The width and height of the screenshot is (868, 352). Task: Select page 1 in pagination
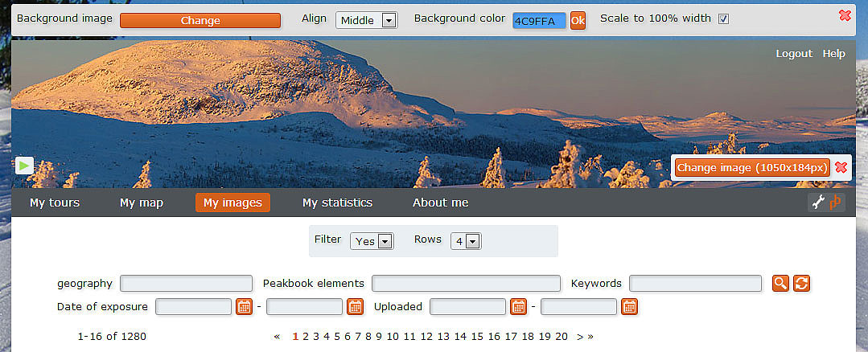click(295, 337)
